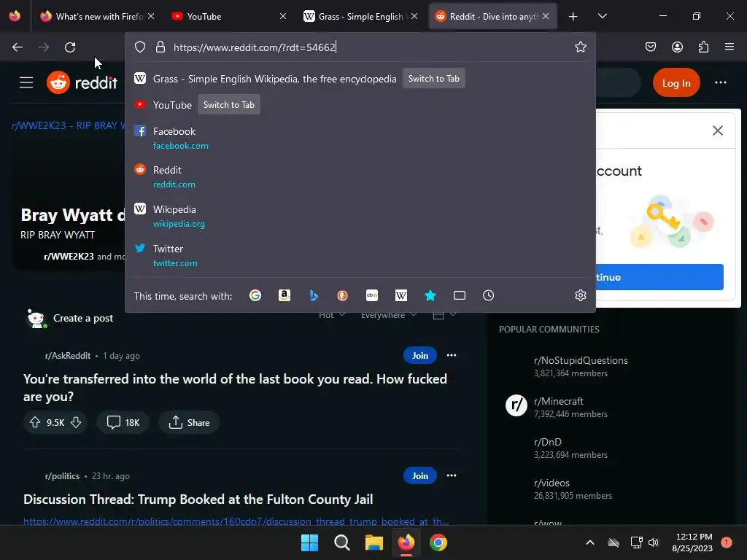Open the Extensions puzzle icon

[703, 47]
